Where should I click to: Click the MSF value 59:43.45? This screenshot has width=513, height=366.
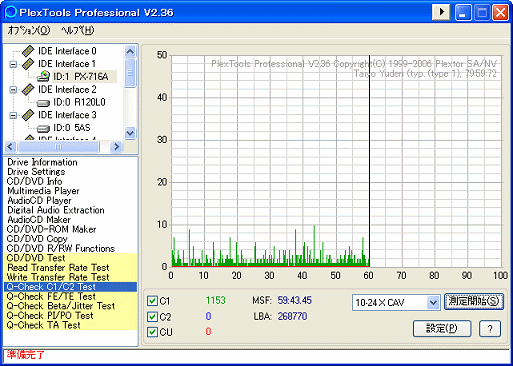295,300
